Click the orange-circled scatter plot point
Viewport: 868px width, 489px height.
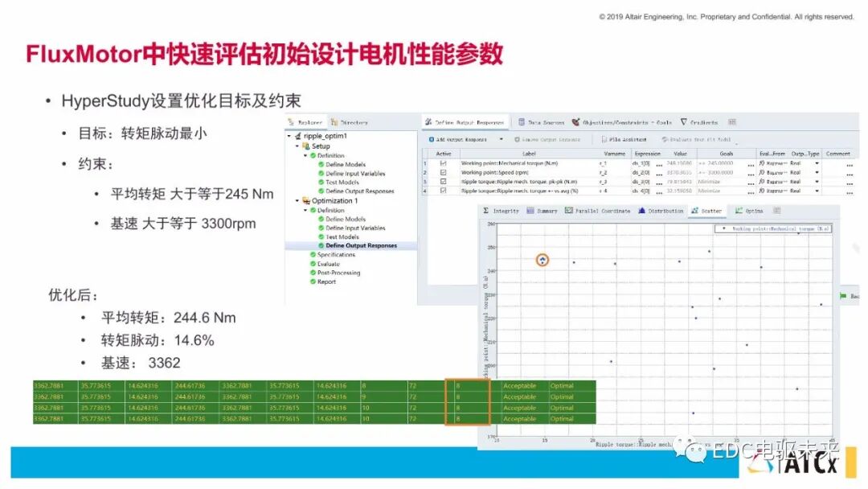point(542,260)
